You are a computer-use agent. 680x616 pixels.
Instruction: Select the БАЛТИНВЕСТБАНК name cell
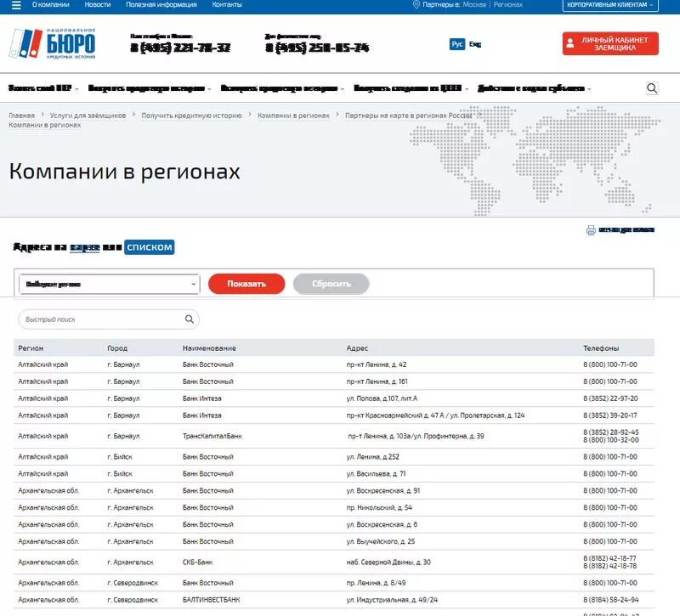click(211, 600)
